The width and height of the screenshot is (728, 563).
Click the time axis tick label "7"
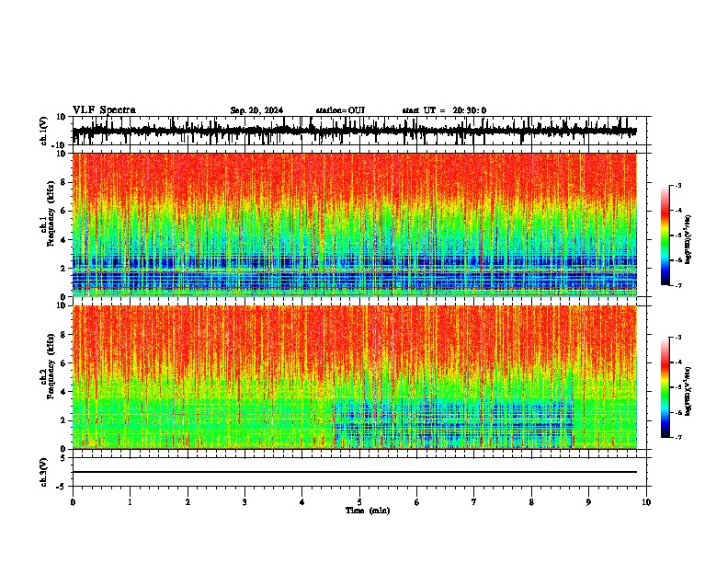(x=474, y=502)
